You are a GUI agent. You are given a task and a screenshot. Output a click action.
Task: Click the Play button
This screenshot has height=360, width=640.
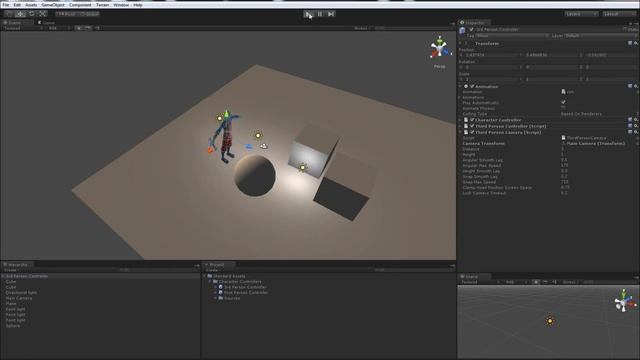pyautogui.click(x=308, y=14)
